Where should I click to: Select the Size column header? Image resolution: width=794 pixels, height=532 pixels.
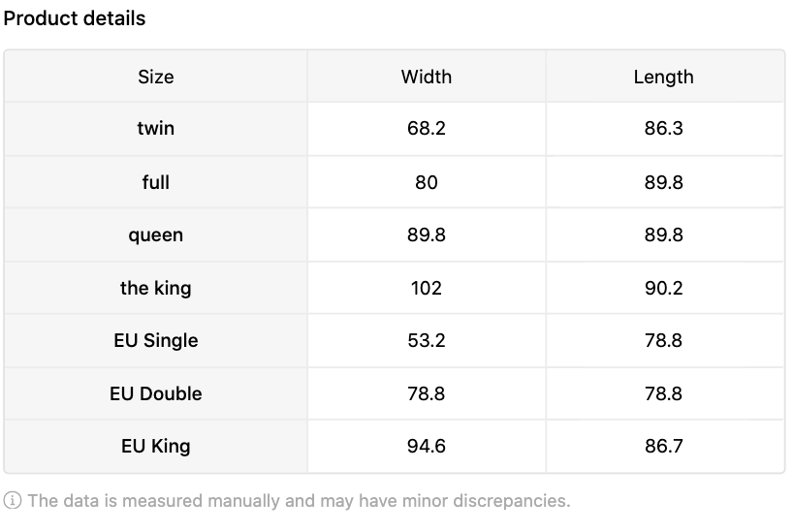click(155, 77)
